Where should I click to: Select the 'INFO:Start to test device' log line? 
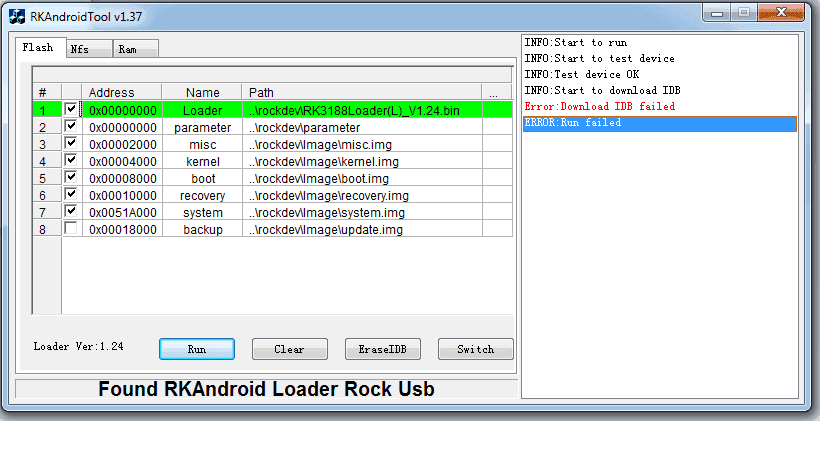(659, 59)
